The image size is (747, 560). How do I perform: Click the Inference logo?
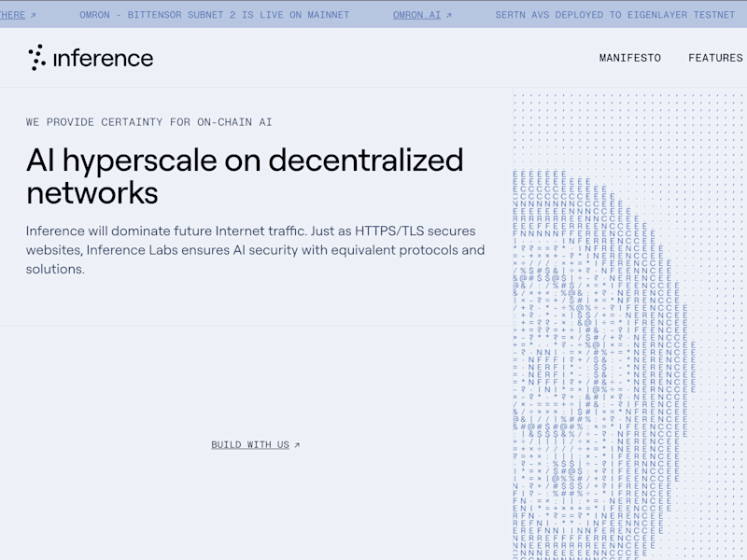tap(91, 58)
